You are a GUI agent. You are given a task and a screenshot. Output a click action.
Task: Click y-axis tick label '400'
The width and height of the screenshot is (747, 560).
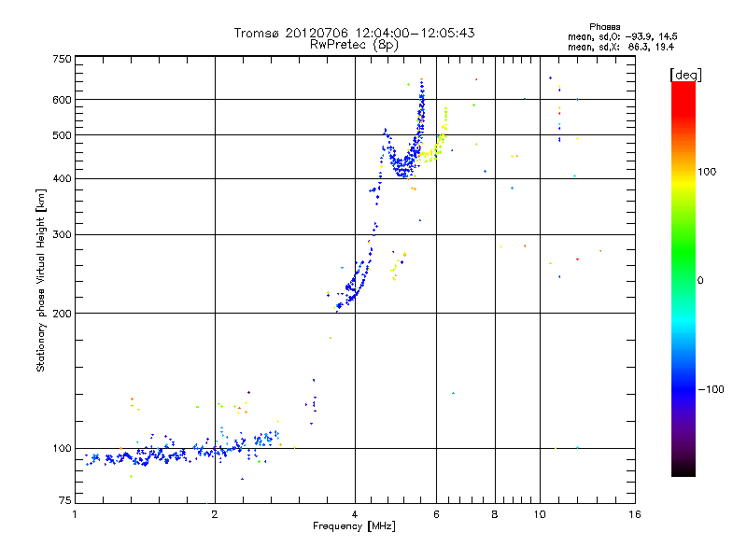[62, 178]
